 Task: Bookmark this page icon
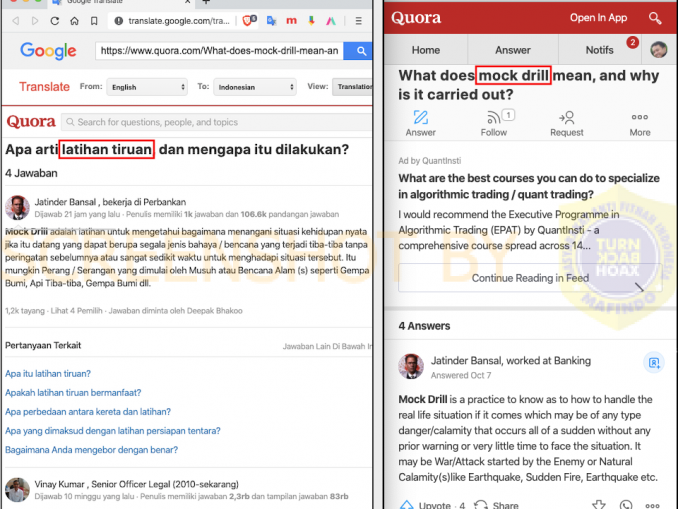point(94,21)
